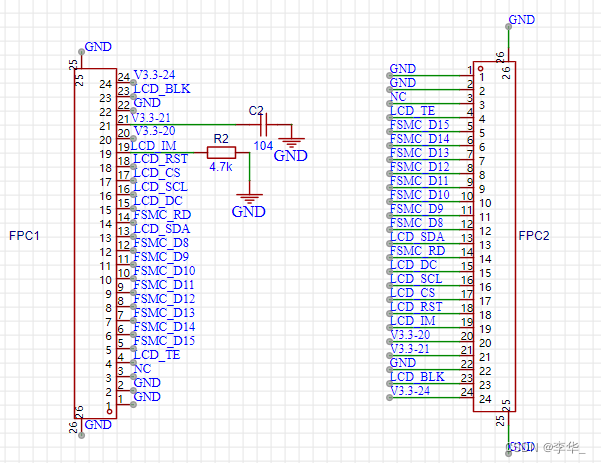Click LCD_DC net label on FPC2
This screenshot has width=601, height=463.
[x=413, y=264]
